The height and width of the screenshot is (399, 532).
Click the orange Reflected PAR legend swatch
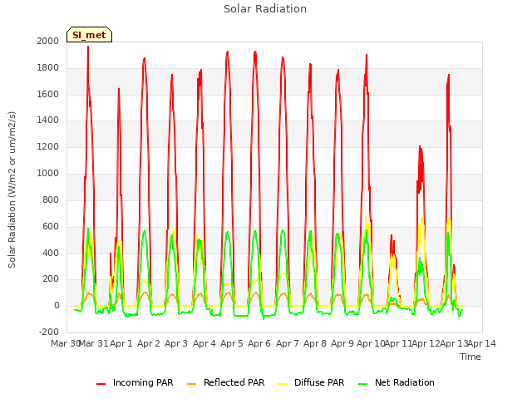click(x=192, y=384)
